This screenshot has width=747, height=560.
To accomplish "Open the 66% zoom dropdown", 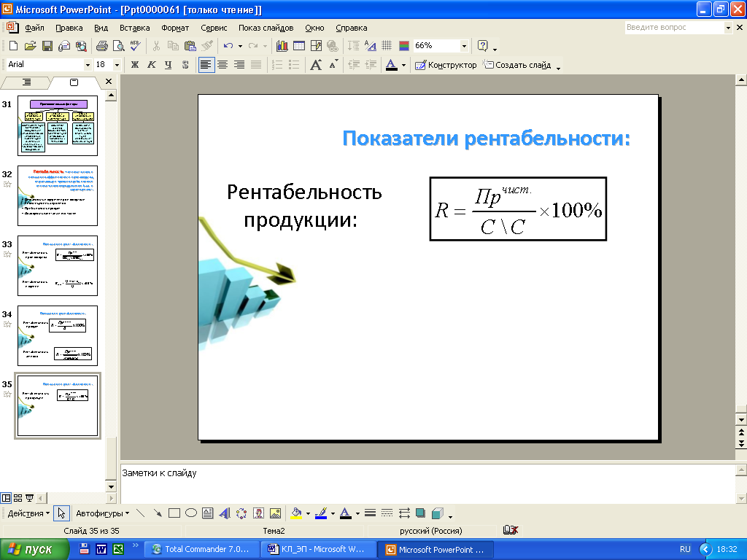I will pyautogui.click(x=464, y=46).
